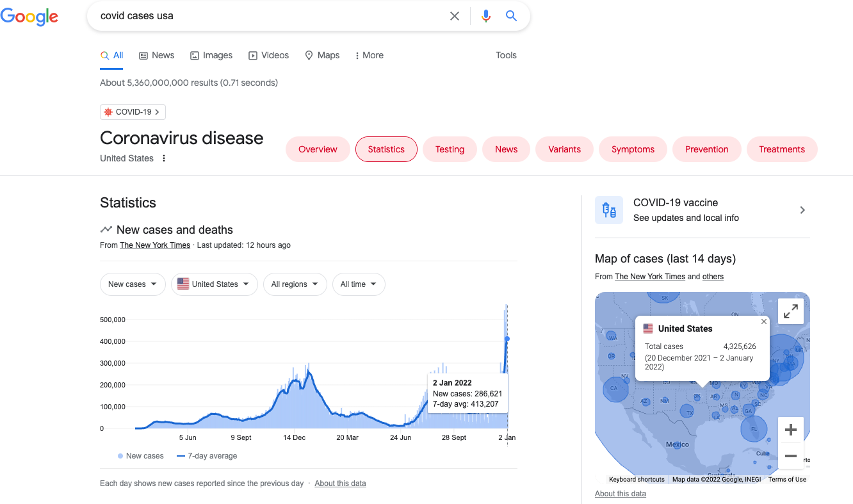853x504 pixels.
Task: Select the red News pill
Action: click(506, 149)
